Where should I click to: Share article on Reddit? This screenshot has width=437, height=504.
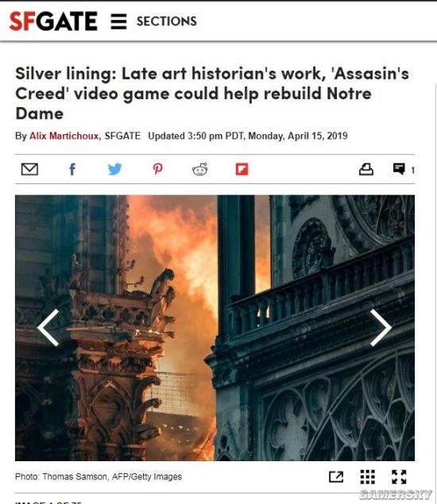click(x=199, y=169)
